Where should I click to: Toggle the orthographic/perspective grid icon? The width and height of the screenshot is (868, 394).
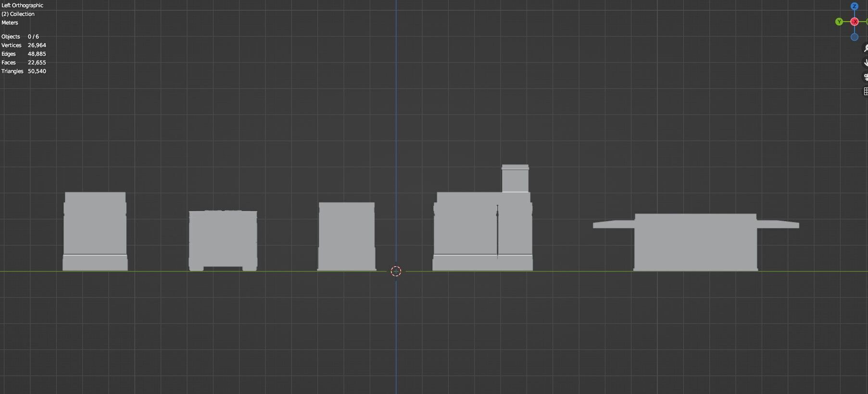tap(865, 91)
